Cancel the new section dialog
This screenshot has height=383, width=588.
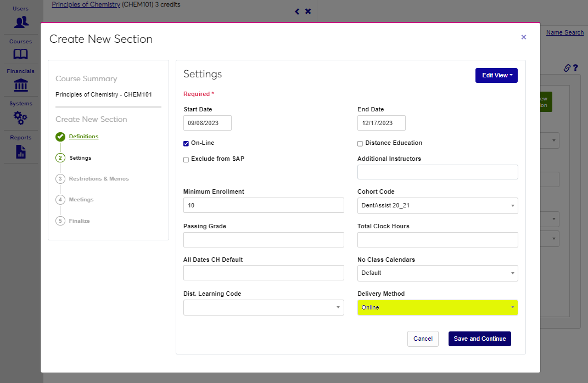pos(422,339)
